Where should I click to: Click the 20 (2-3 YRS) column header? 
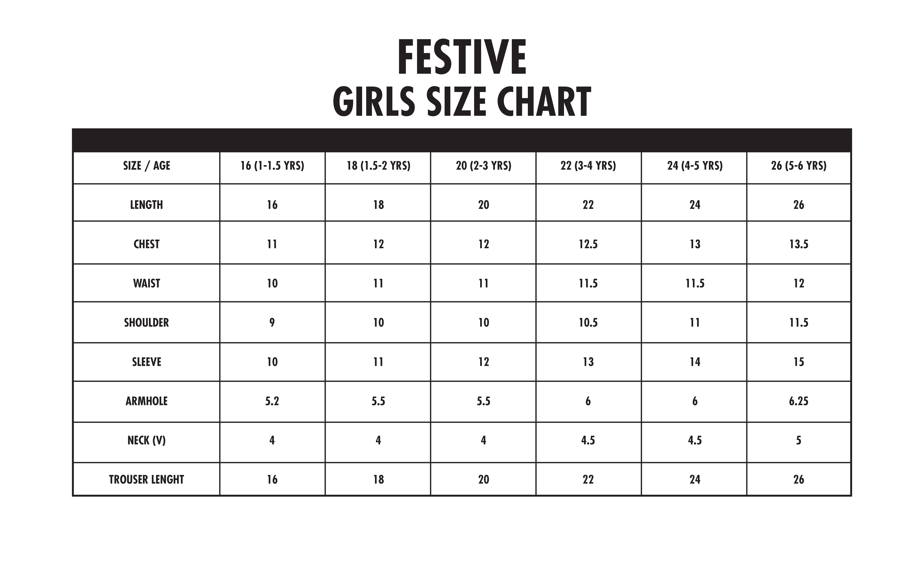(483, 166)
